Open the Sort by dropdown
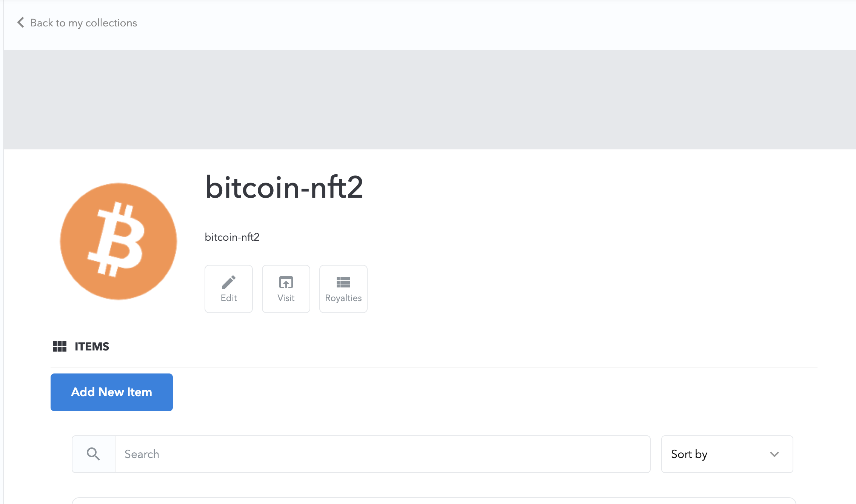 click(727, 454)
